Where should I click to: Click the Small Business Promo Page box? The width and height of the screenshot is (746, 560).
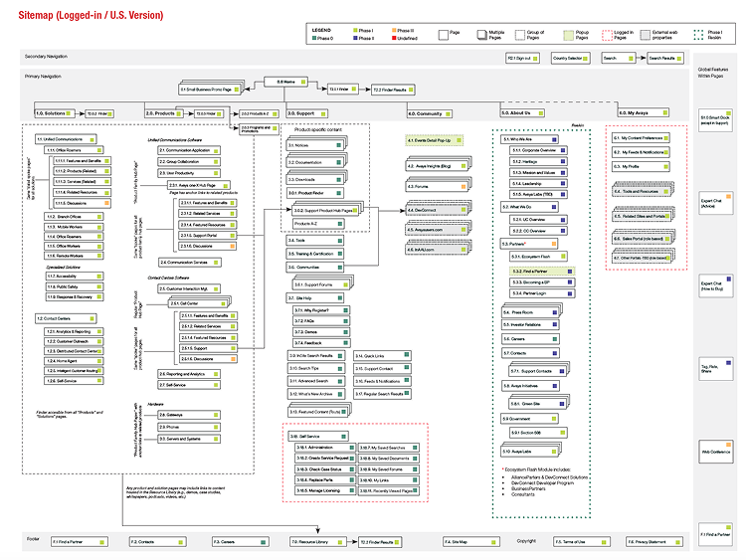[x=209, y=89]
